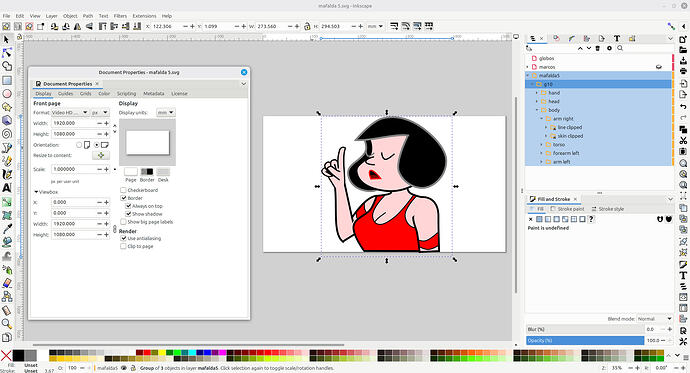Screen dimensions: 690x373
Task: Click the Page color swatch
Action: coord(131,172)
